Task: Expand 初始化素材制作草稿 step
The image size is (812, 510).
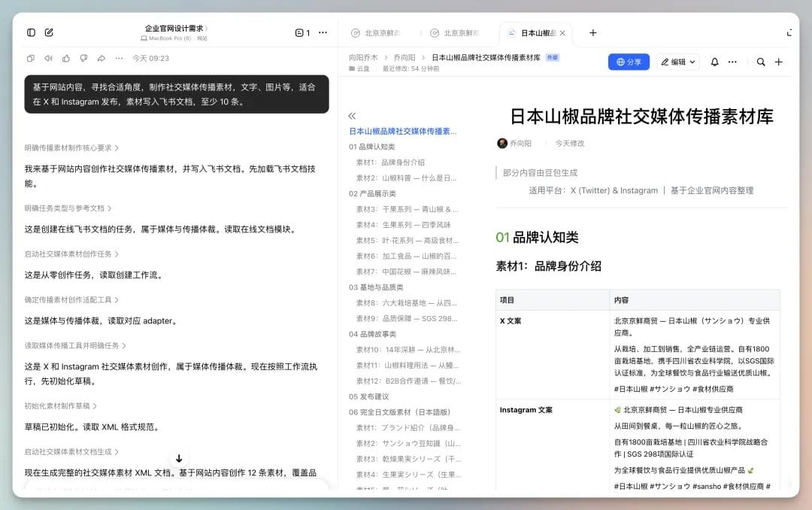Action: coord(61,406)
